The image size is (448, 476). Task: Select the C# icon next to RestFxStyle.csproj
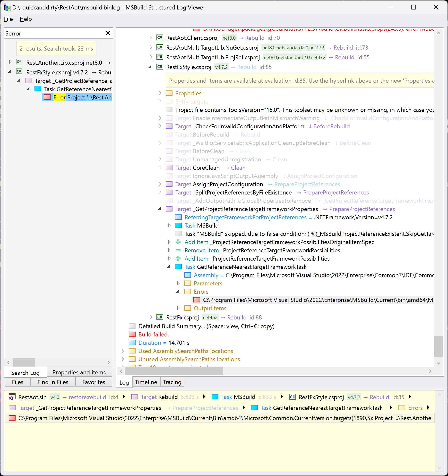pyautogui.click(x=160, y=67)
